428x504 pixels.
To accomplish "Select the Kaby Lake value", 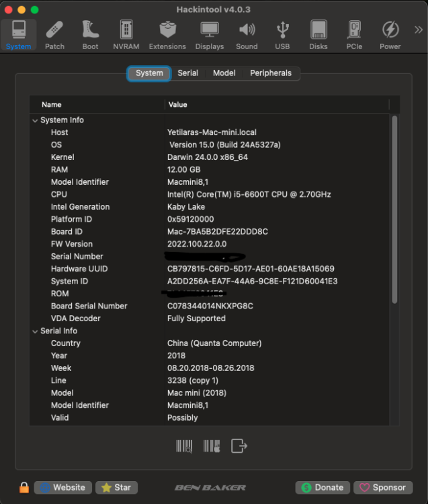I will tap(186, 207).
